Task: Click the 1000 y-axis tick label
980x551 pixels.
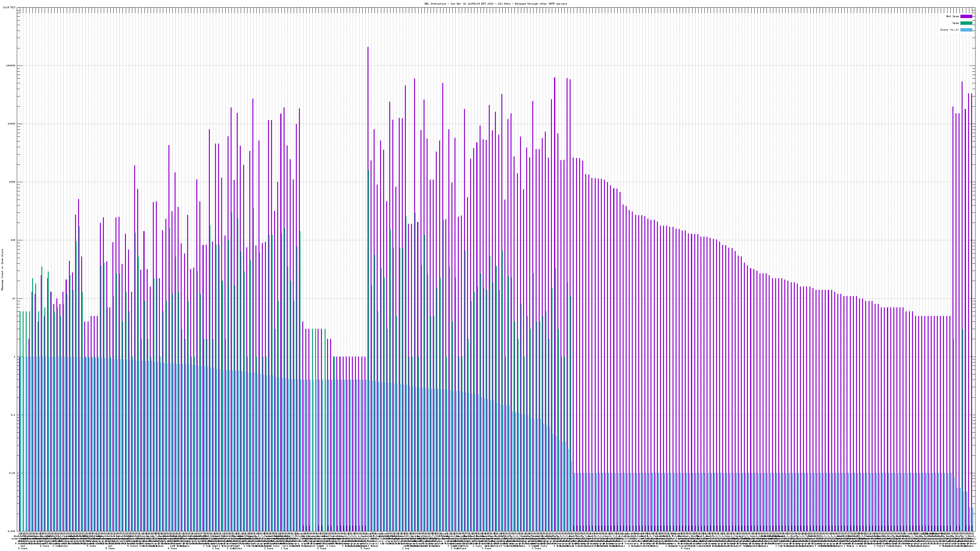Action: pyautogui.click(x=13, y=182)
